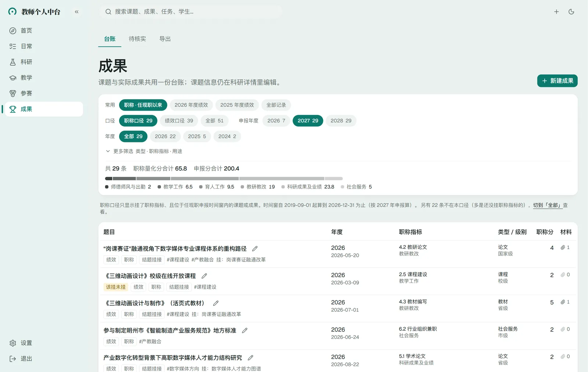This screenshot has width=588, height=372.
Task: Switch to 台账 tab
Action: coord(110,39)
